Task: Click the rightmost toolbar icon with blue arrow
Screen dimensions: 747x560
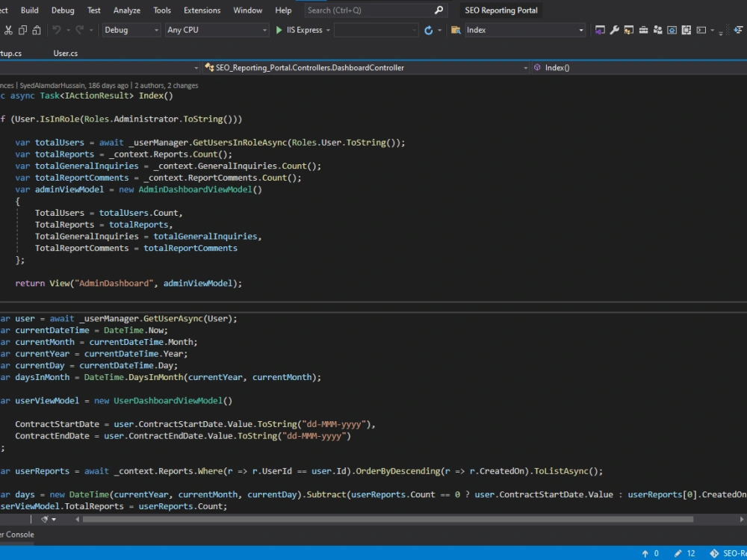Action: point(739,30)
